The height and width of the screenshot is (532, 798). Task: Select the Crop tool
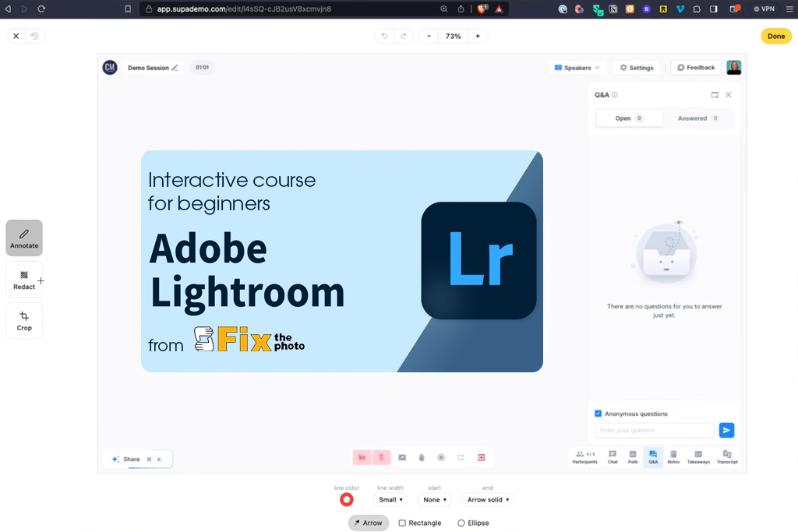tap(24, 320)
